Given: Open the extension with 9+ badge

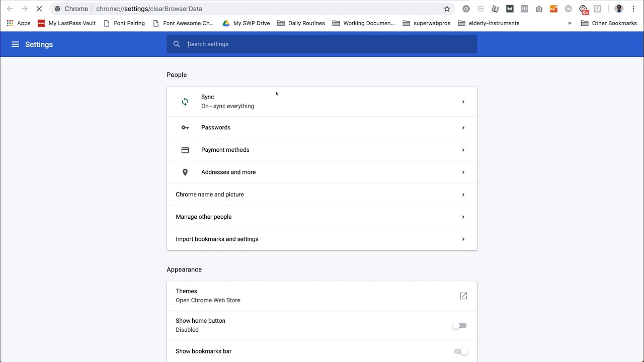Looking at the screenshot, I should coord(583,9).
